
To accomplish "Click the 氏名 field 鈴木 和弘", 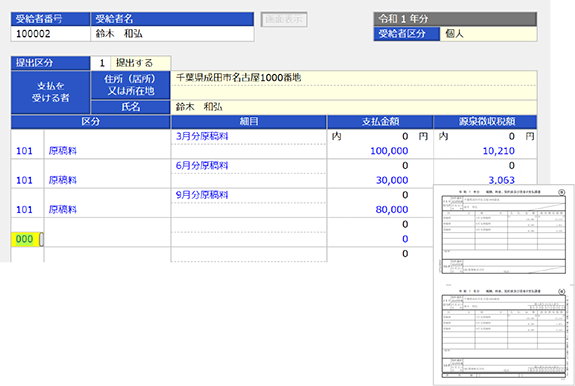I will 354,107.
